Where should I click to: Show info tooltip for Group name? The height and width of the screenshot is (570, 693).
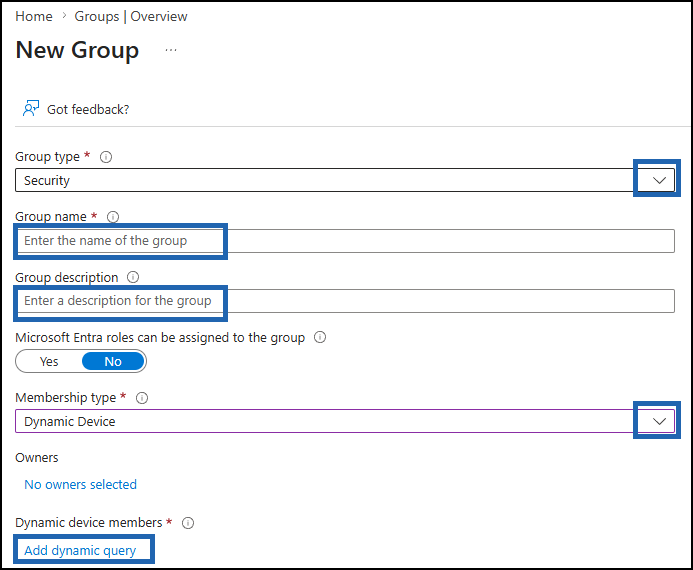pyautogui.click(x=113, y=217)
